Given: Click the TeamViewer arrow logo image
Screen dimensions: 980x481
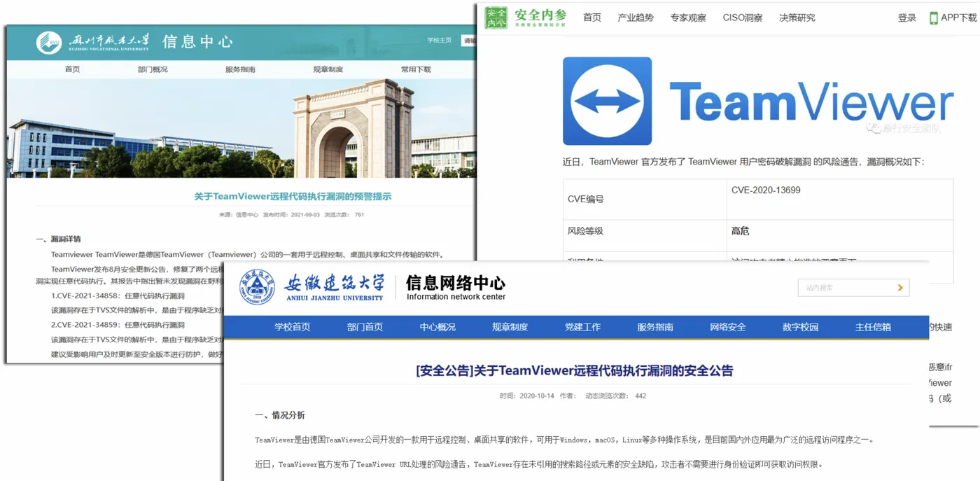Looking at the screenshot, I should pyautogui.click(x=607, y=101).
